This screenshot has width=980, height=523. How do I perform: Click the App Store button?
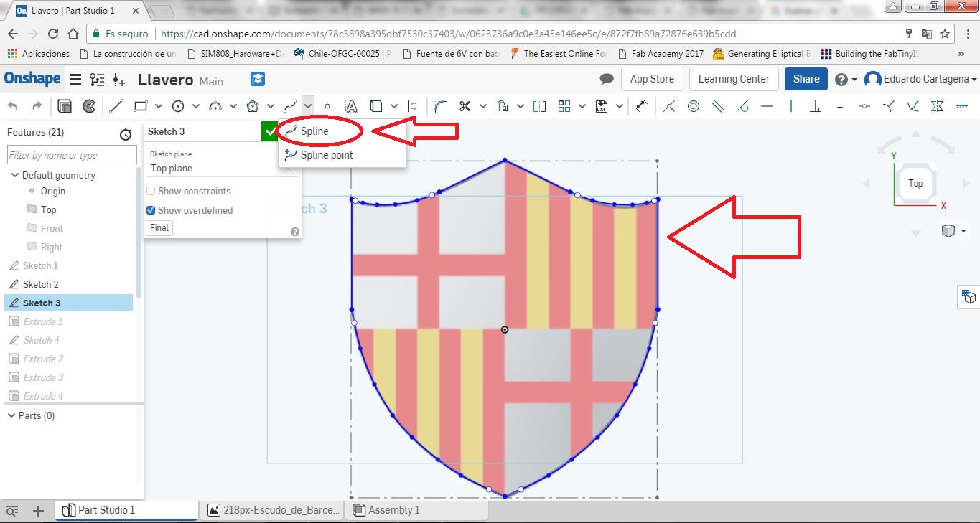click(x=652, y=79)
